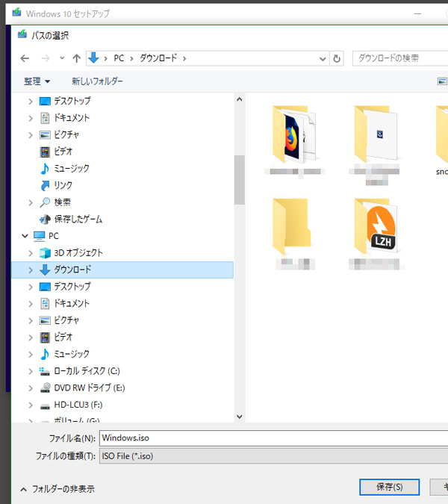Expand the ローカル ディスク (C:) node

point(31,371)
